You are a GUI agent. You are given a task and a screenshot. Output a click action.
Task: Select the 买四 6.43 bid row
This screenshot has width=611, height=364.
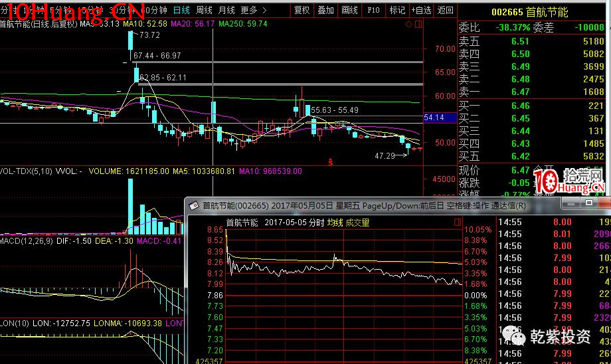coord(531,143)
